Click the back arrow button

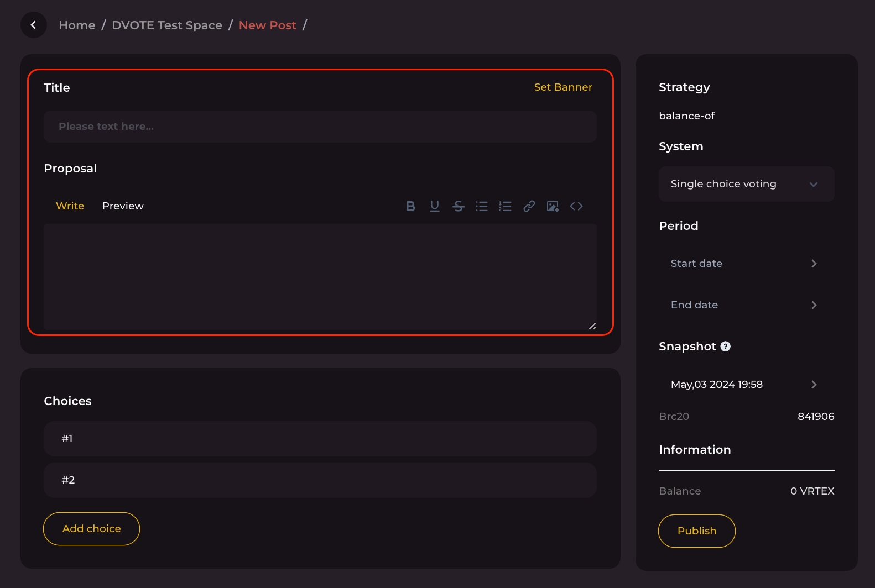[x=33, y=25]
